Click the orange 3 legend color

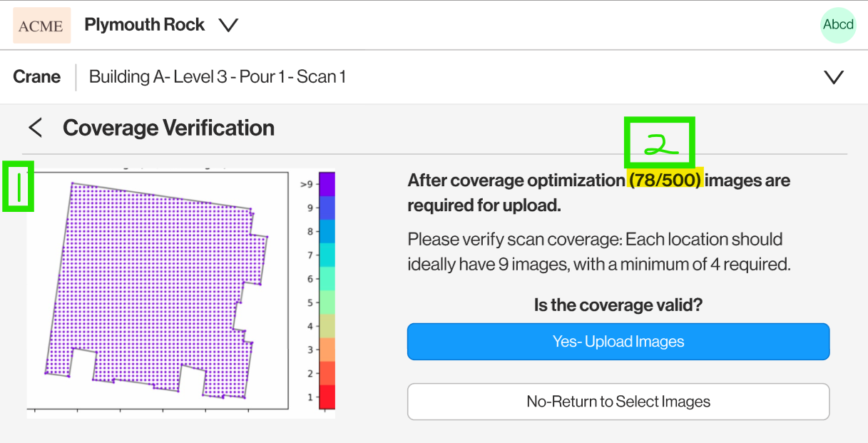327,350
